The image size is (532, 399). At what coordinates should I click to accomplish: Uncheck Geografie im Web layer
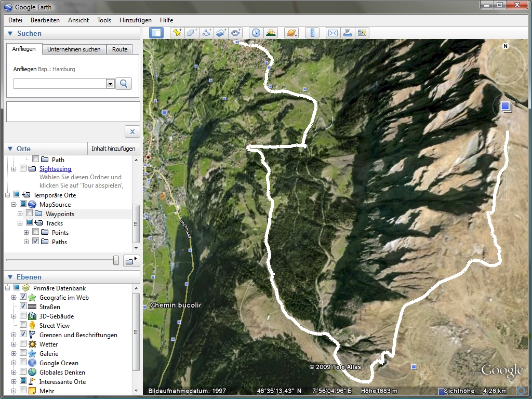pos(23,297)
